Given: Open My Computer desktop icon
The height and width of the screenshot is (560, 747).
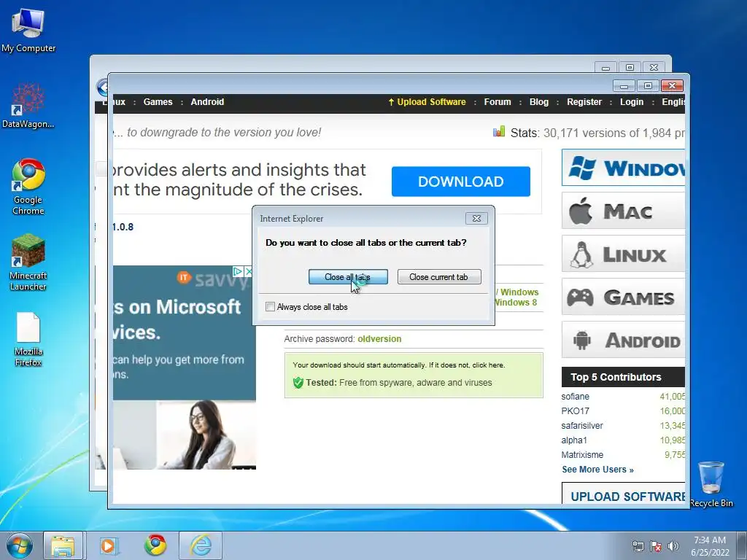Looking at the screenshot, I should (x=28, y=29).
